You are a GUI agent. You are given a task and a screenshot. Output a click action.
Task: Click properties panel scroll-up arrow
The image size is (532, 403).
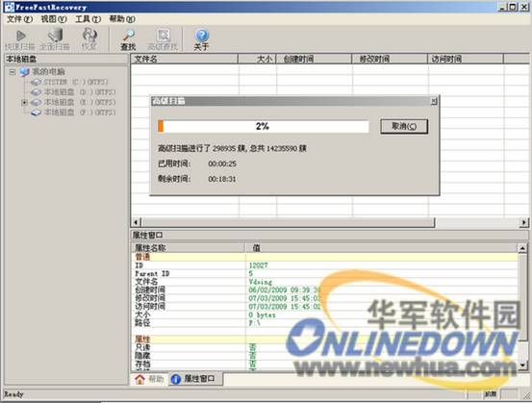(x=522, y=248)
